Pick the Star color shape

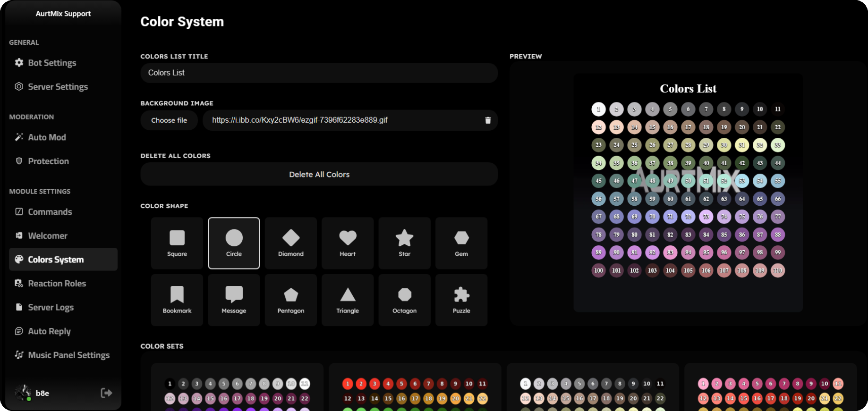pos(405,243)
